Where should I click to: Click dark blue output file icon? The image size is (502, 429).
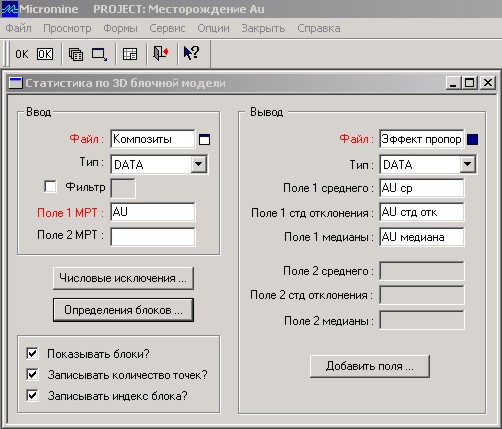(x=472, y=139)
